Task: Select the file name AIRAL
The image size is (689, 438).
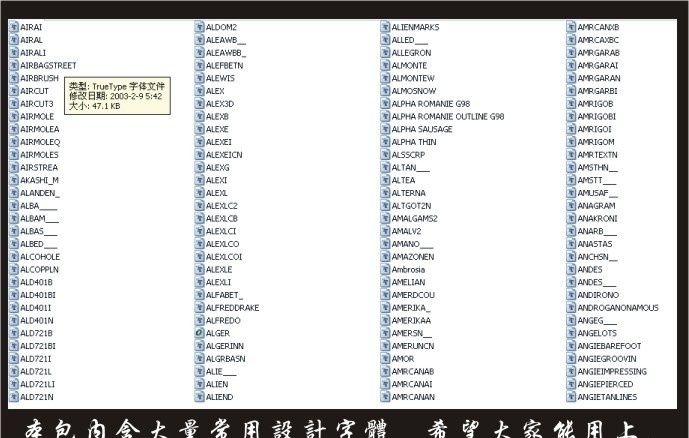Action: click(x=31, y=40)
